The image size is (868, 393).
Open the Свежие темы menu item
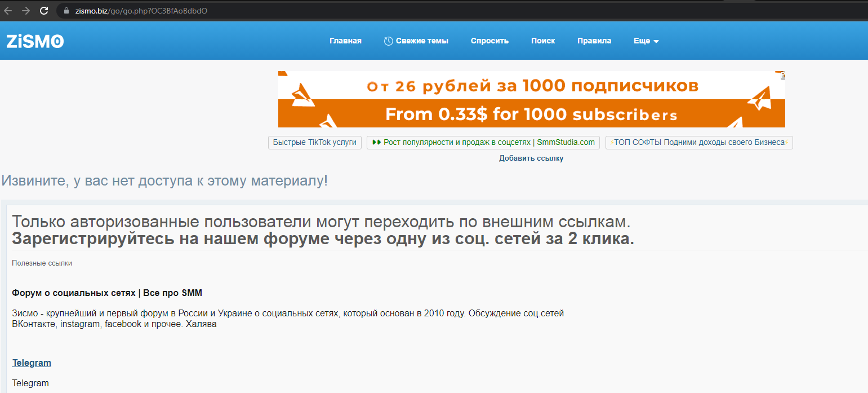click(x=422, y=41)
